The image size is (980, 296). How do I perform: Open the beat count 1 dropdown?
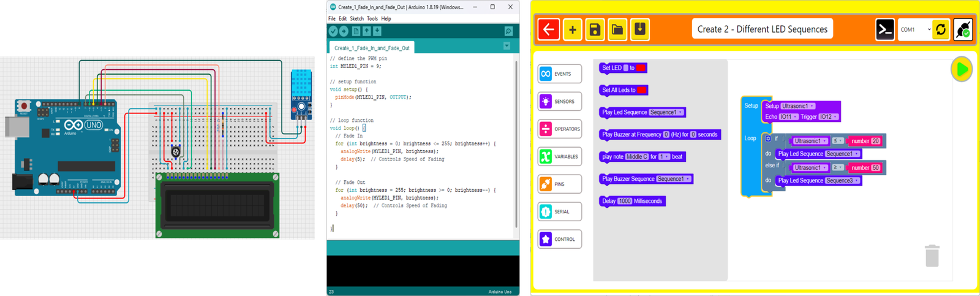click(664, 157)
